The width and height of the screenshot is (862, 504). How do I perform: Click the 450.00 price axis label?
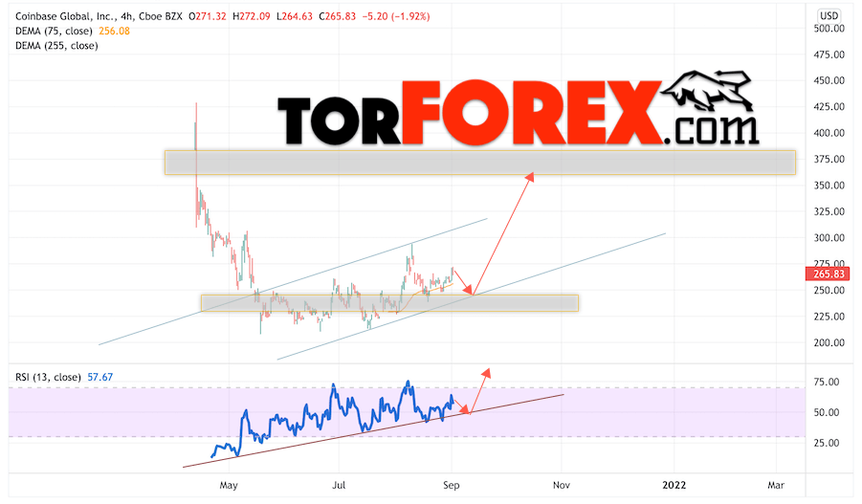click(x=829, y=80)
